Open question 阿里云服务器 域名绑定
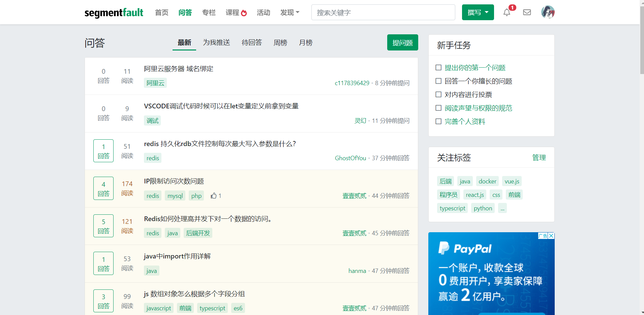This screenshot has height=315, width=644. point(179,69)
